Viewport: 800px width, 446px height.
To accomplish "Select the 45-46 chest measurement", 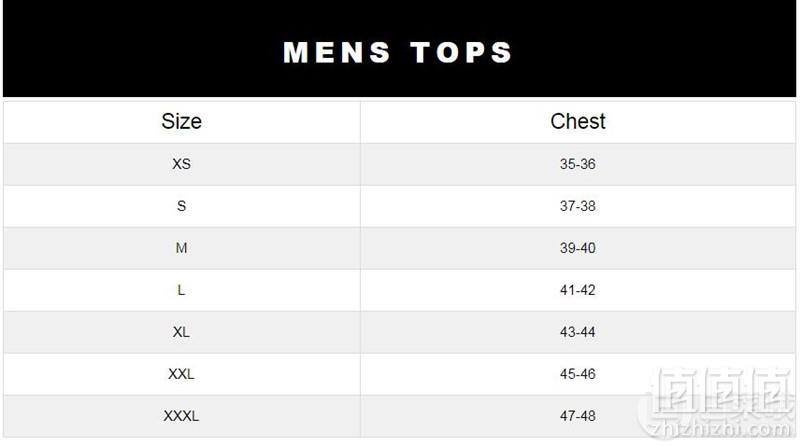I will coord(578,374).
